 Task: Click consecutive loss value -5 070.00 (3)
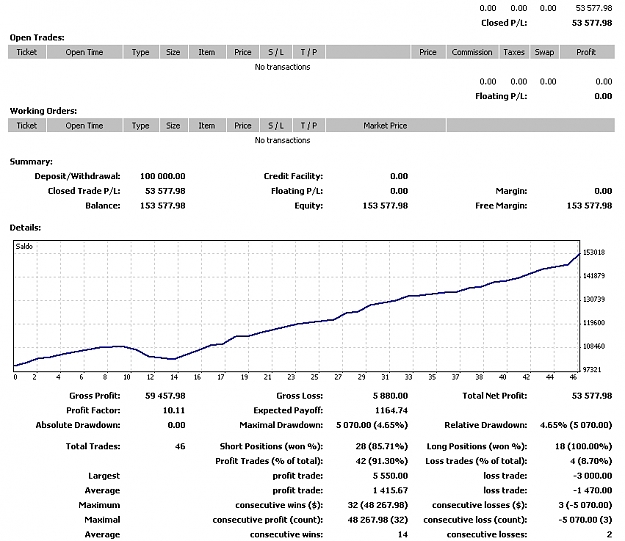click(x=585, y=520)
